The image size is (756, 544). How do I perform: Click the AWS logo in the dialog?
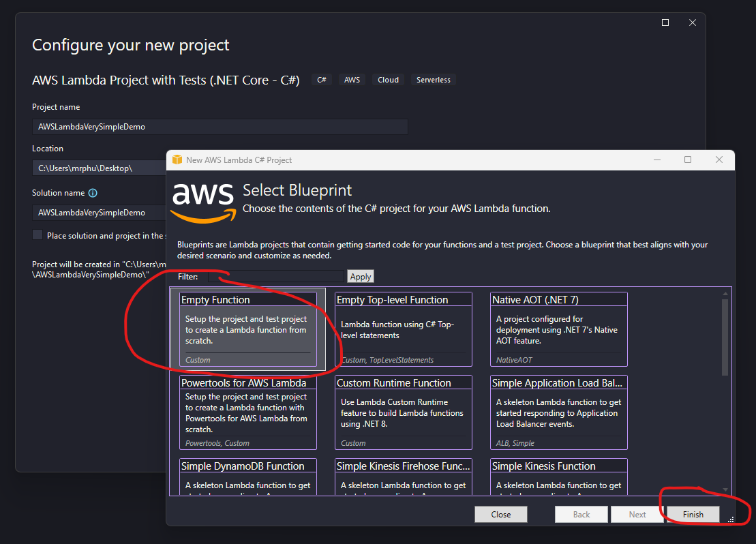pos(203,203)
